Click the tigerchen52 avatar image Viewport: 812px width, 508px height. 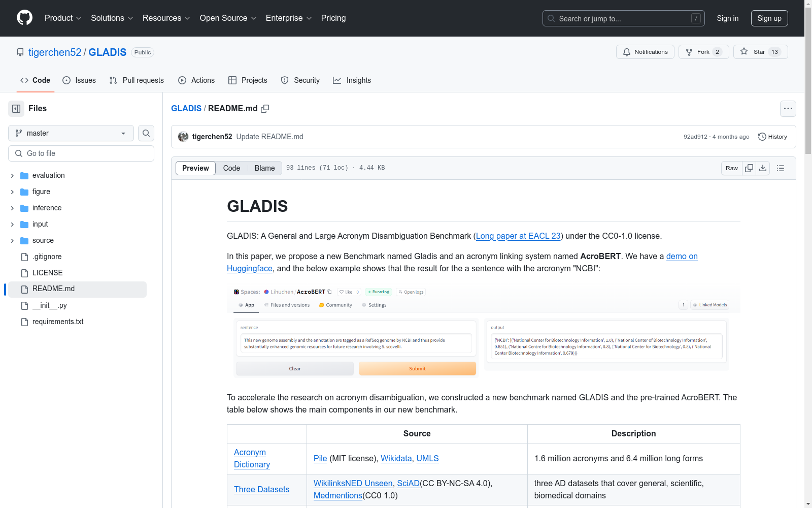(x=183, y=137)
